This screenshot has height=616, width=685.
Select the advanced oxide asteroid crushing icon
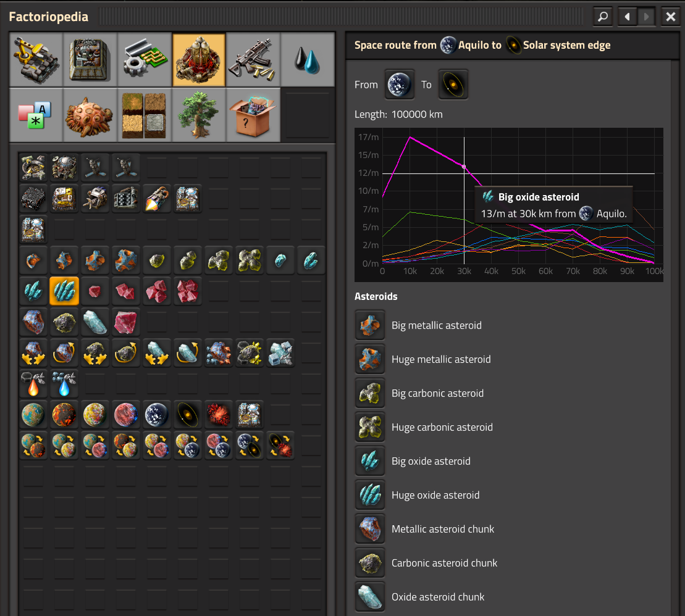280,352
